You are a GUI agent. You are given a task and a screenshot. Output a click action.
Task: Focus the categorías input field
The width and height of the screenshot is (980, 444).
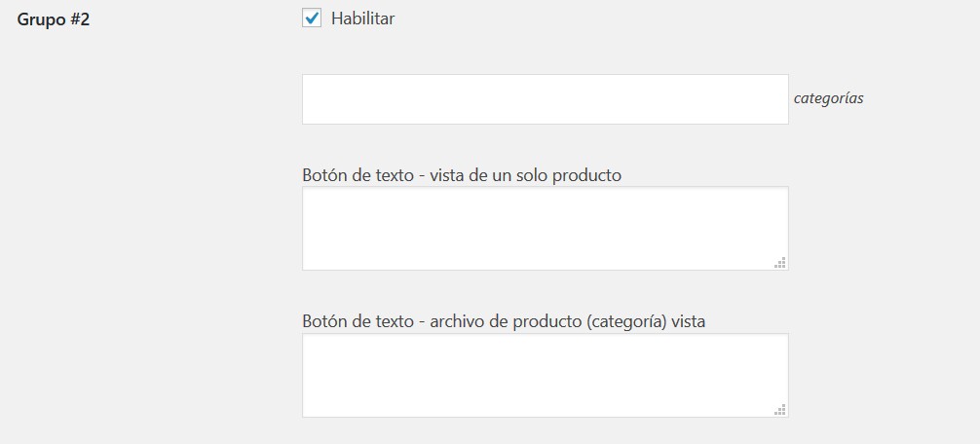click(545, 99)
